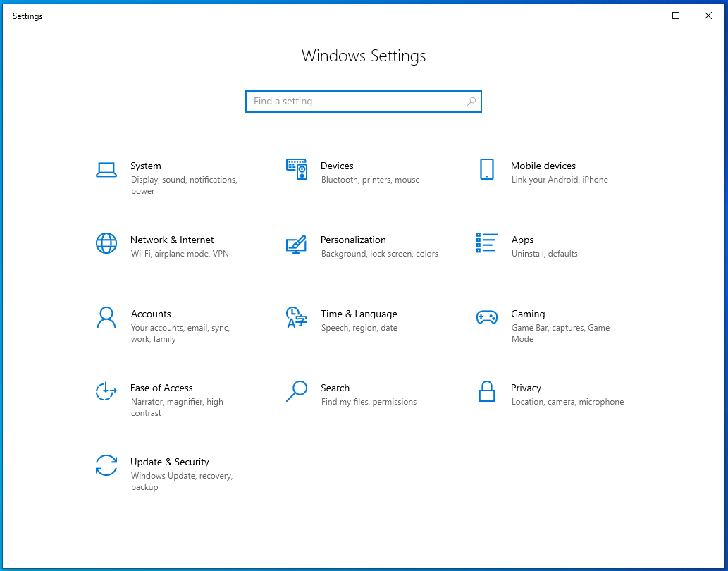
Task: Open Update & Security sync arrows icon
Action: [x=106, y=465]
